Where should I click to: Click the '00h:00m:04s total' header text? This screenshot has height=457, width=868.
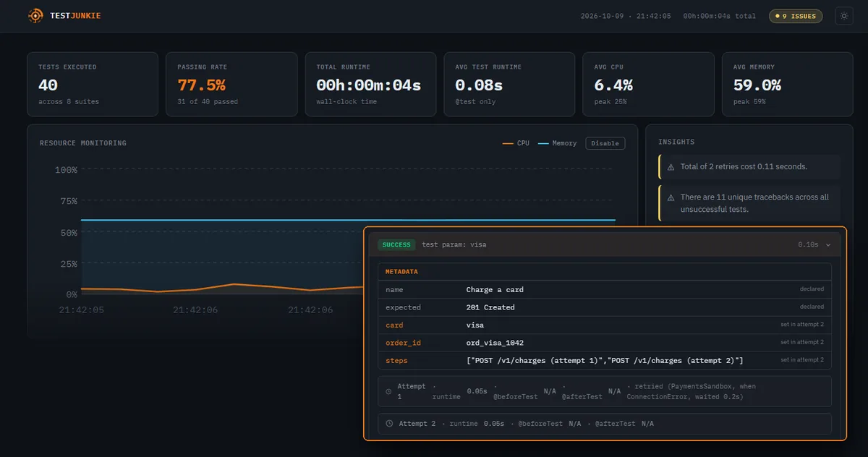click(720, 16)
